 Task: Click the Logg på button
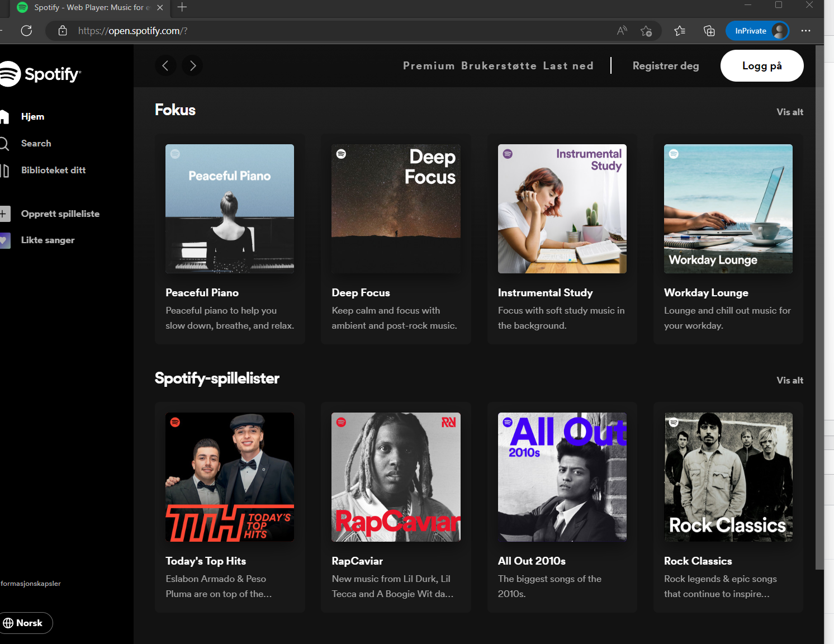click(x=761, y=66)
